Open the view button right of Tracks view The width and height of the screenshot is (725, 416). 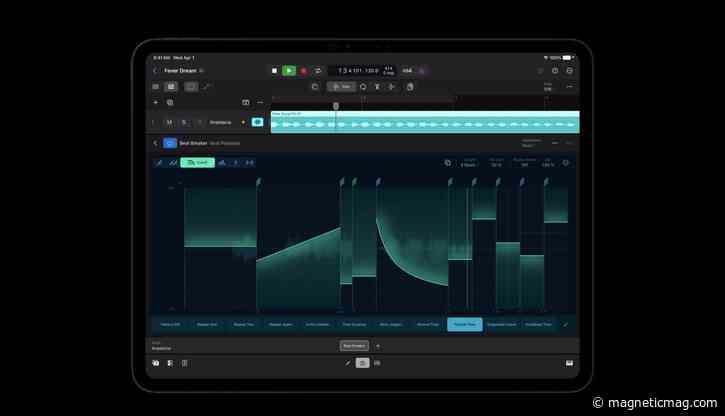click(190, 86)
